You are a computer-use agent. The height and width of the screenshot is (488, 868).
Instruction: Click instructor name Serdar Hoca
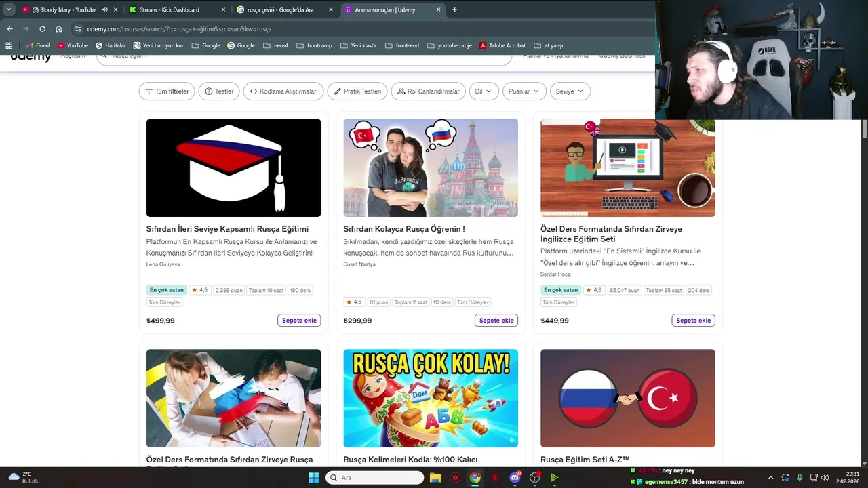coord(555,274)
